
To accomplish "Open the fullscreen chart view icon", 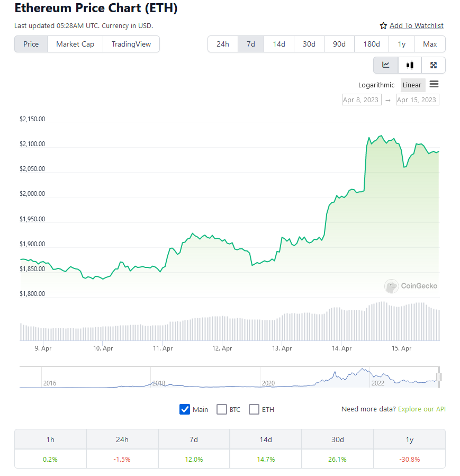I will 433,65.
